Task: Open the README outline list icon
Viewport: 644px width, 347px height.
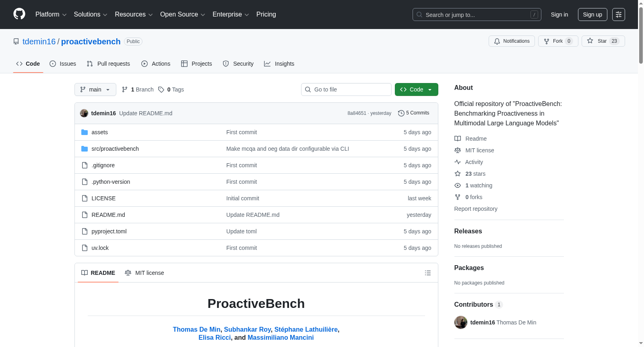Action: (428, 273)
